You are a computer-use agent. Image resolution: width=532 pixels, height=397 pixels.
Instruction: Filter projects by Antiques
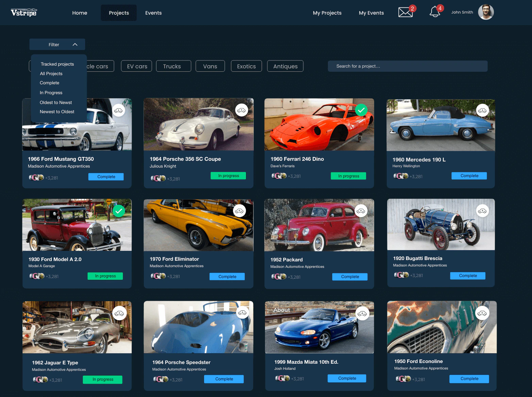point(285,66)
